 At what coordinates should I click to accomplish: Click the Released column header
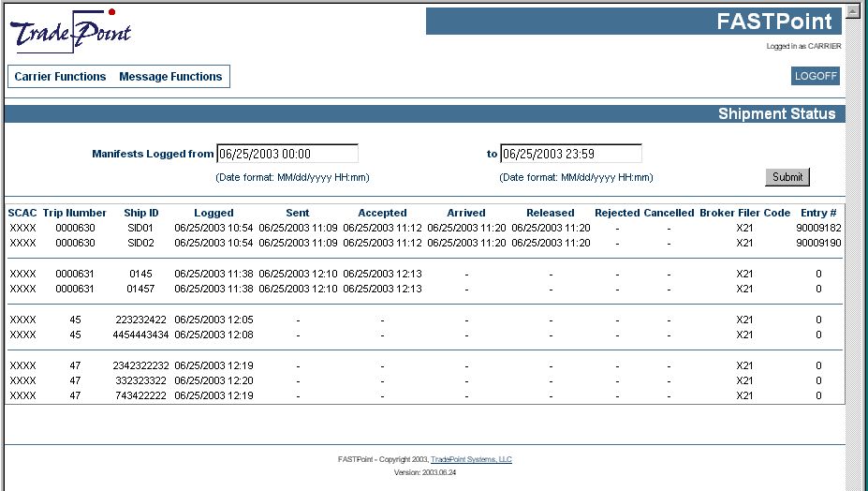tap(551, 213)
